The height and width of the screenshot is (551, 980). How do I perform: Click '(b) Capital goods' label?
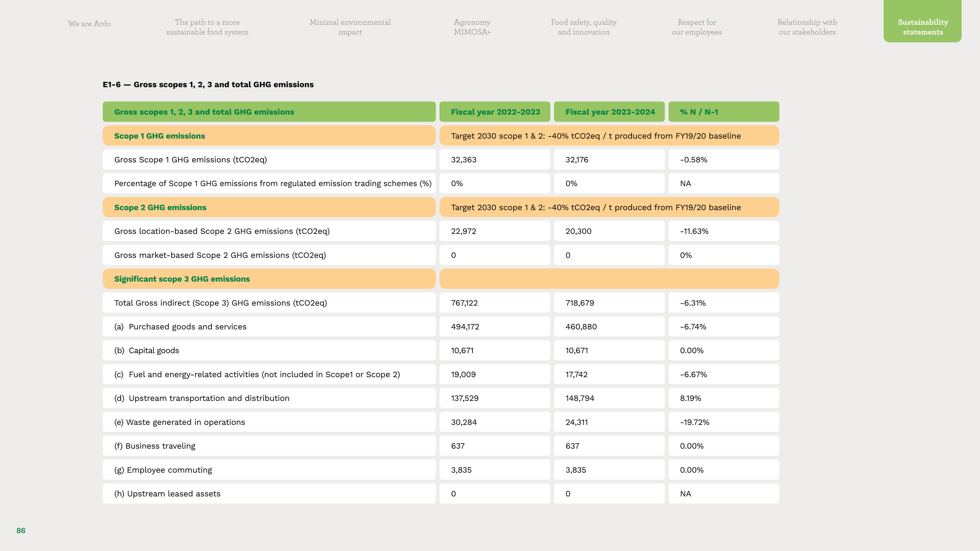click(147, 351)
